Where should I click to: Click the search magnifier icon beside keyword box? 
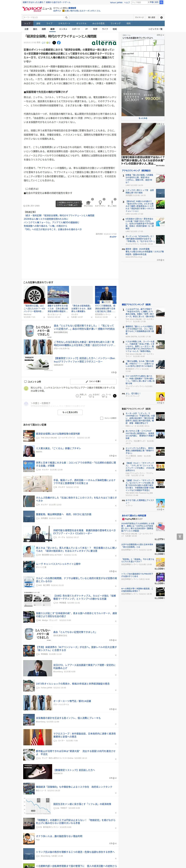click(66, 18)
